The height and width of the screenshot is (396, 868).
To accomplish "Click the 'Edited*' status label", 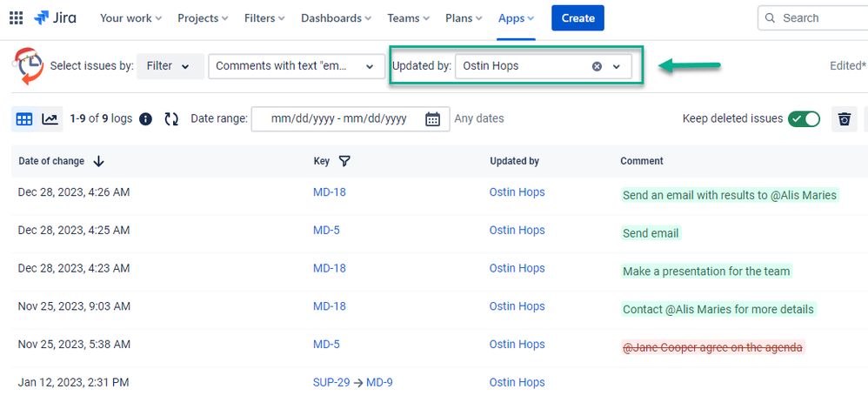I will (848, 66).
